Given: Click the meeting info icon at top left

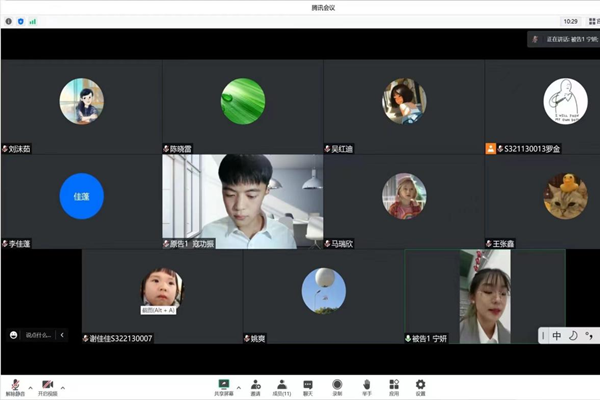Looking at the screenshot, I should pos(9,20).
